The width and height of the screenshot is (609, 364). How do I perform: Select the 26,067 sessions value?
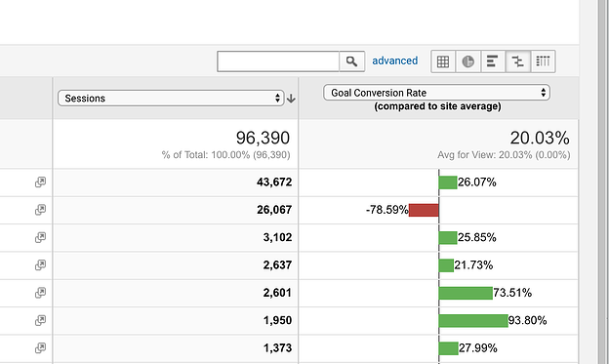(274, 210)
